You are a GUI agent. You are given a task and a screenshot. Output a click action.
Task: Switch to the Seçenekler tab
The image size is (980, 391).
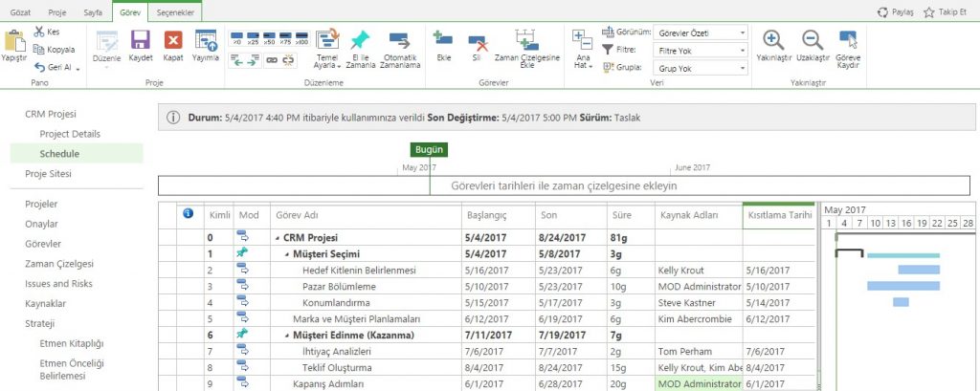tap(175, 11)
